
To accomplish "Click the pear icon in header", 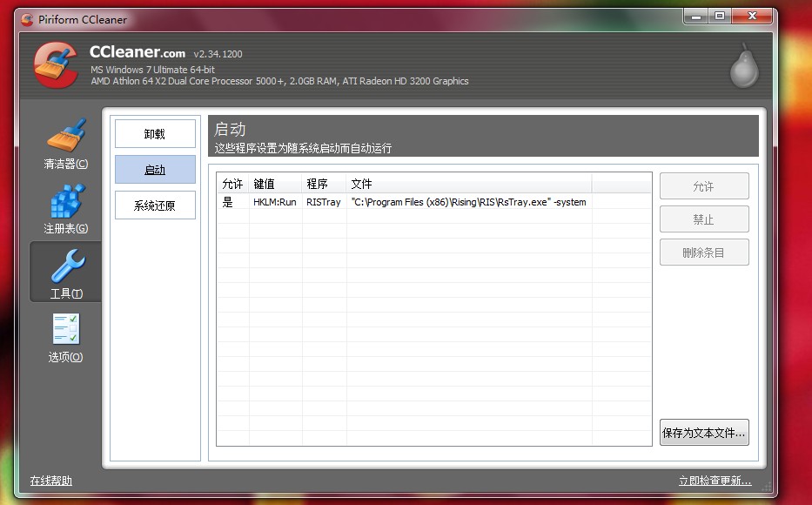I will click(744, 65).
